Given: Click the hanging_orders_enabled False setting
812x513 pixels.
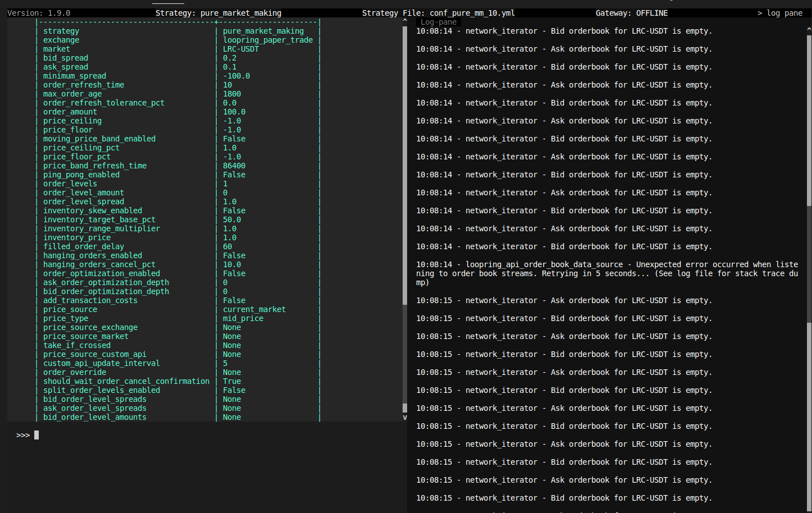Looking at the screenshot, I should (x=234, y=255).
